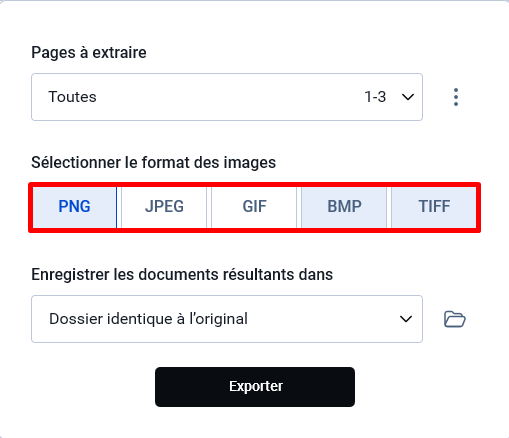Open the three-dot more options menu

456,97
